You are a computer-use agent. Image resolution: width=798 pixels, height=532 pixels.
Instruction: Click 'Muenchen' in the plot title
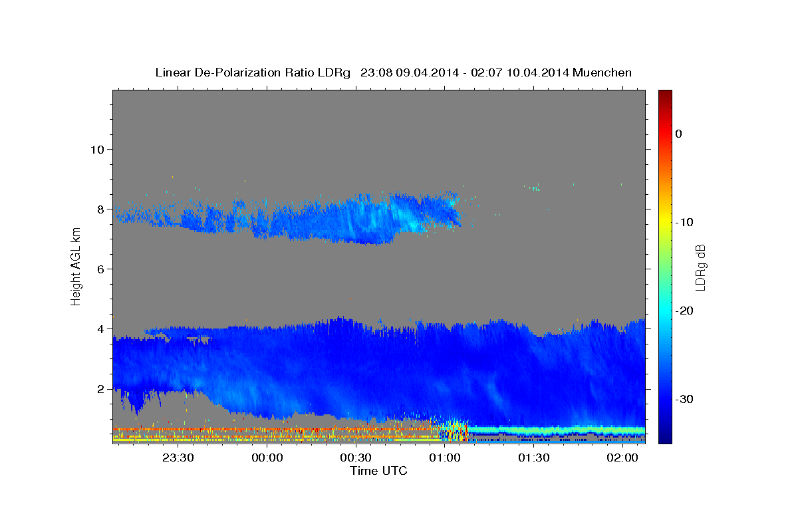coord(602,72)
